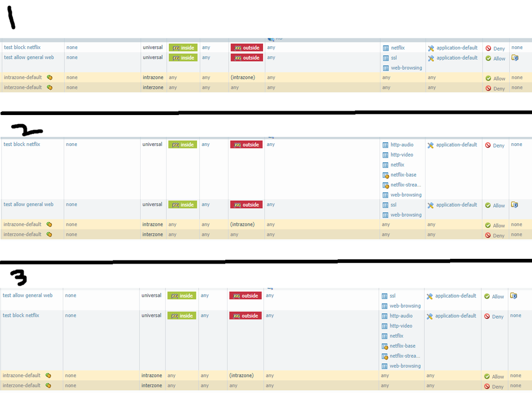The width and height of the screenshot is (532, 393).
Task: Click green inside zone tag, screenshot 1 block netflix row
Action: coord(183,47)
